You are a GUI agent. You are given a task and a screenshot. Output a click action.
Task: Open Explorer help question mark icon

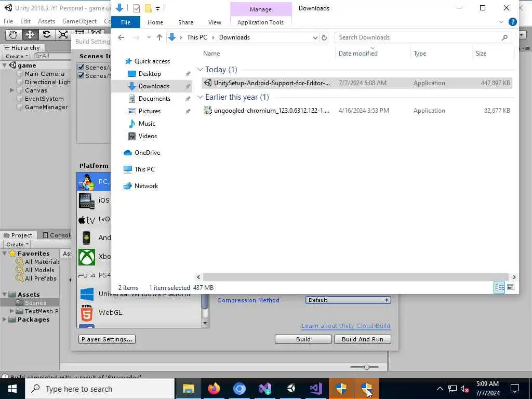tap(512, 22)
